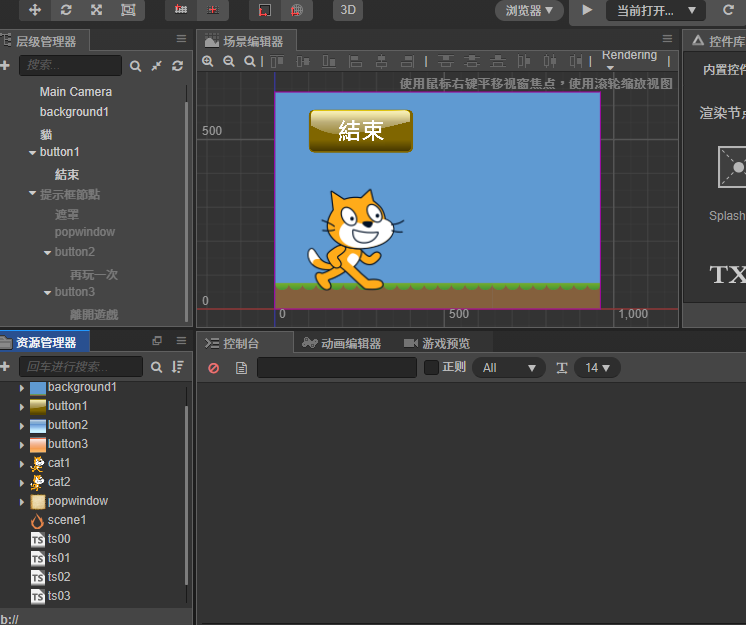The height and width of the screenshot is (625, 746).
Task: Distribute nodes by vertical centers
Action: click(x=471, y=61)
